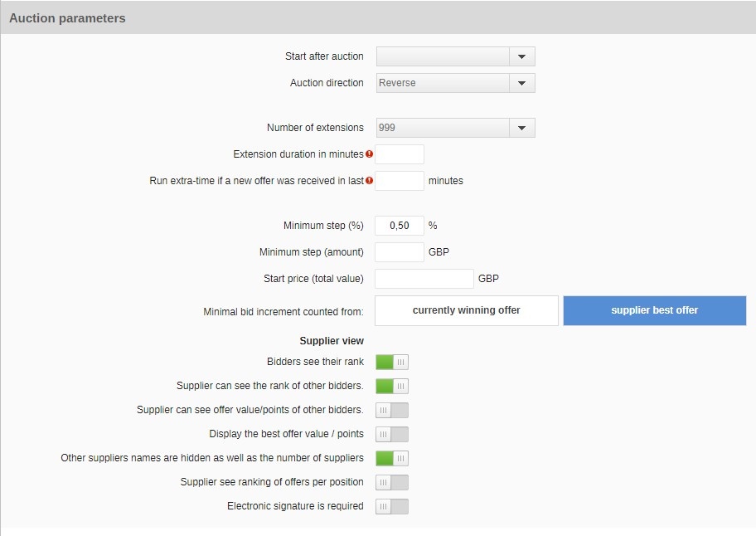Enable Supplier see ranking of offers per position
The height and width of the screenshot is (536, 756).
(x=392, y=482)
